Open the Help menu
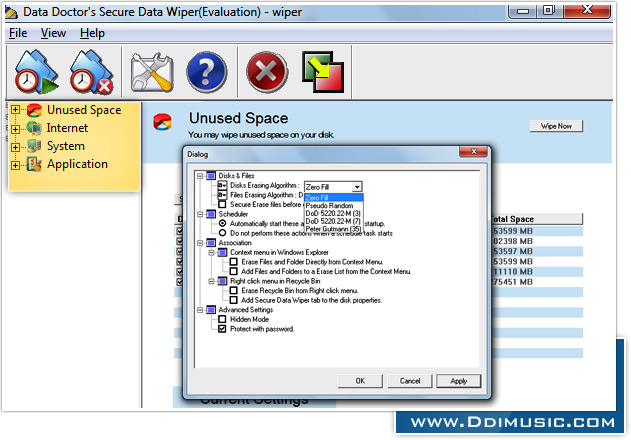631x440 pixels. (92, 33)
